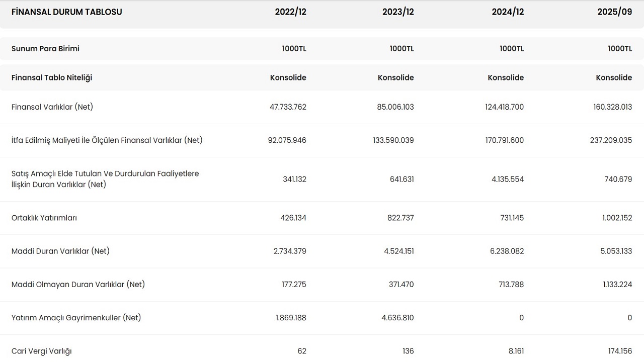
Task: Select the İtfa Edilmiş Maliyeti row label
Action: pyautogui.click(x=107, y=140)
